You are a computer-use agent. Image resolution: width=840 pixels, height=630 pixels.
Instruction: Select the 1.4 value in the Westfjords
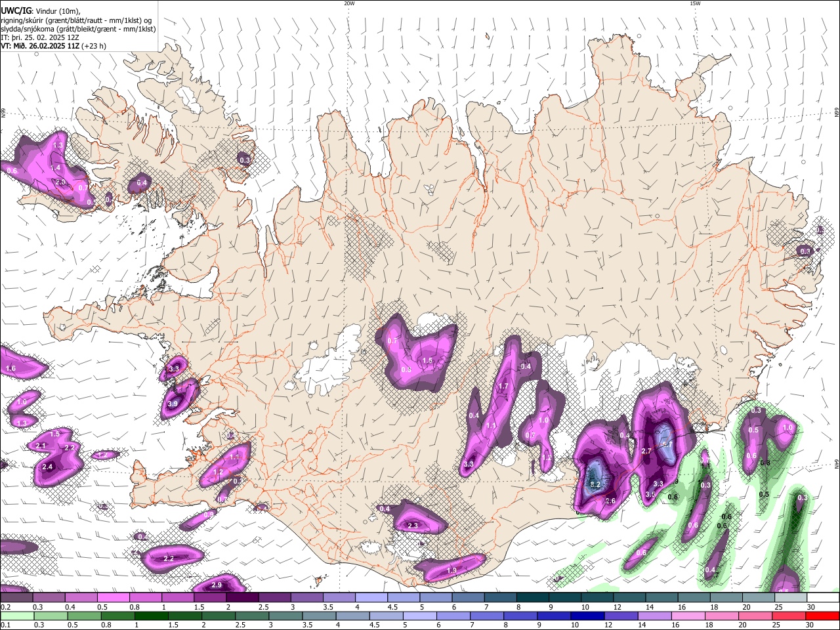[x=56, y=168]
